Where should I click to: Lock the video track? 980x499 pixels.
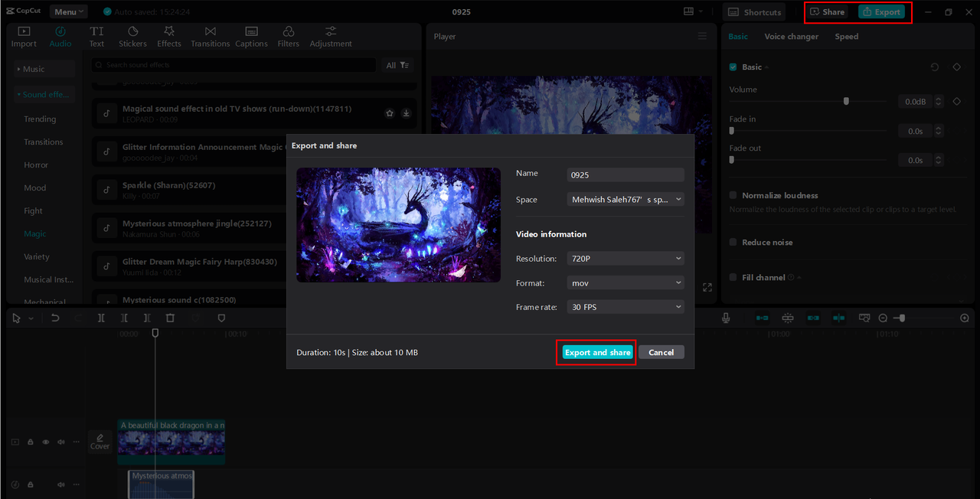(31, 442)
